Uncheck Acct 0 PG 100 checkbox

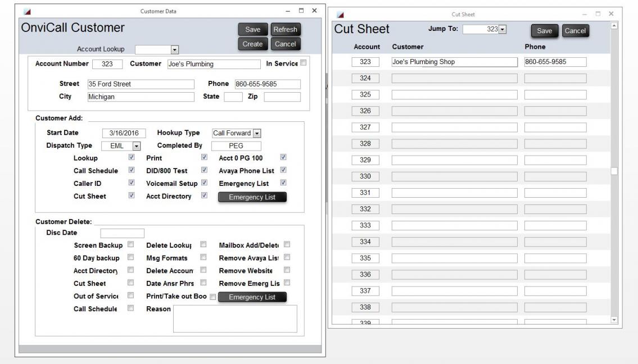coord(283,157)
